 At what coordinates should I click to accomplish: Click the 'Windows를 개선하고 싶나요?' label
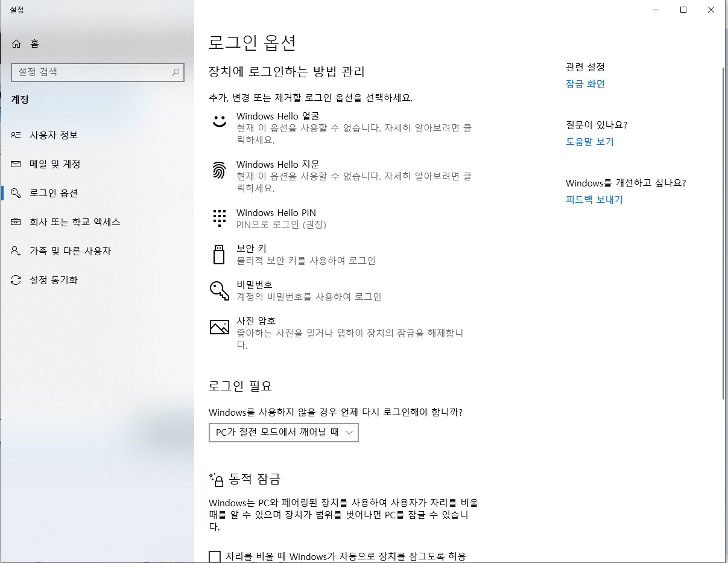(x=626, y=183)
